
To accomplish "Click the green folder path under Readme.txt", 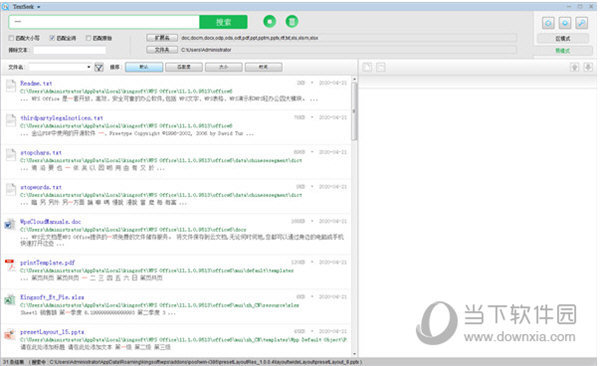I will coord(126,91).
